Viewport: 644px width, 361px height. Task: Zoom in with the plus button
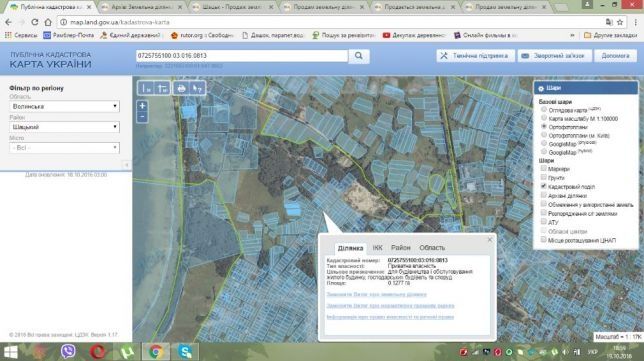pos(142,106)
